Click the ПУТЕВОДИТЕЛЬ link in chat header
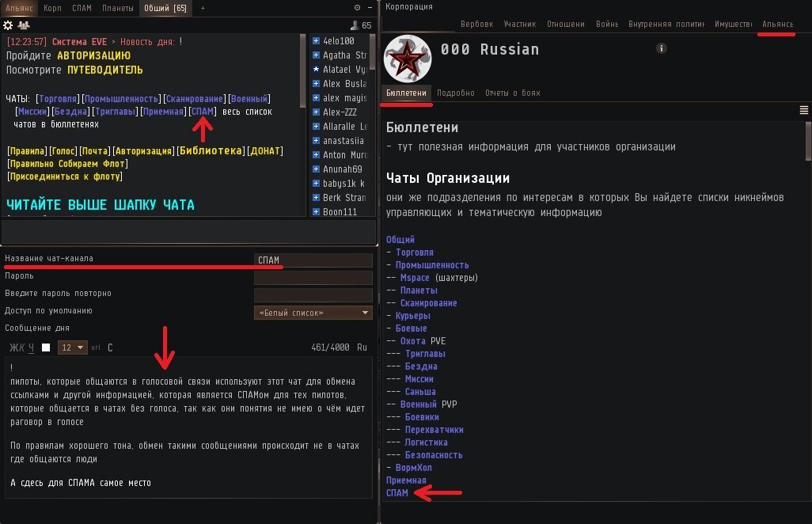Image resolution: width=812 pixels, height=524 pixels. [105, 70]
